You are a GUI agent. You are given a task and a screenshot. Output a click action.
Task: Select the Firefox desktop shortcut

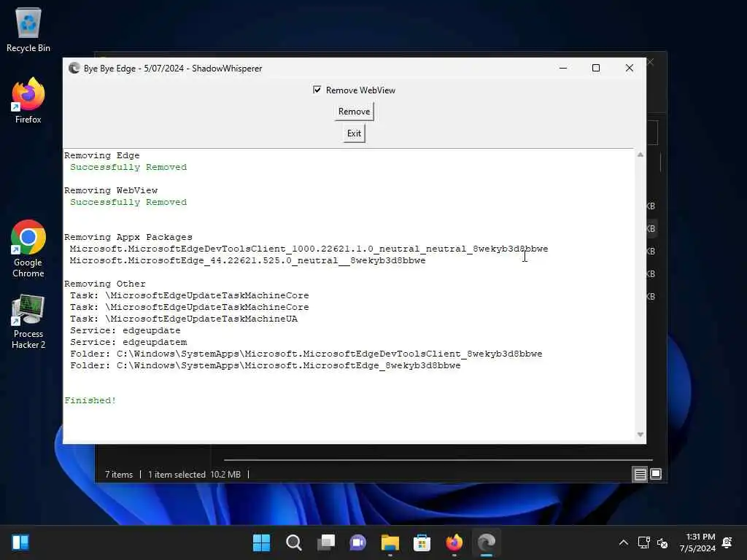point(28,101)
